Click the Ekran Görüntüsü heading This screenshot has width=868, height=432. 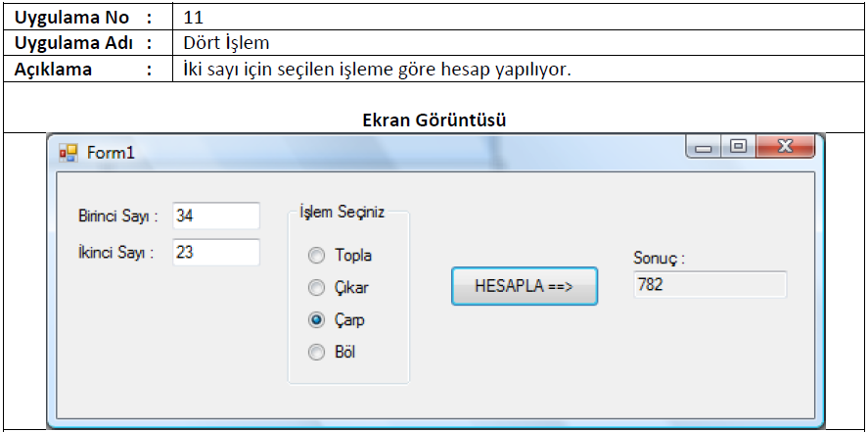[x=434, y=120]
